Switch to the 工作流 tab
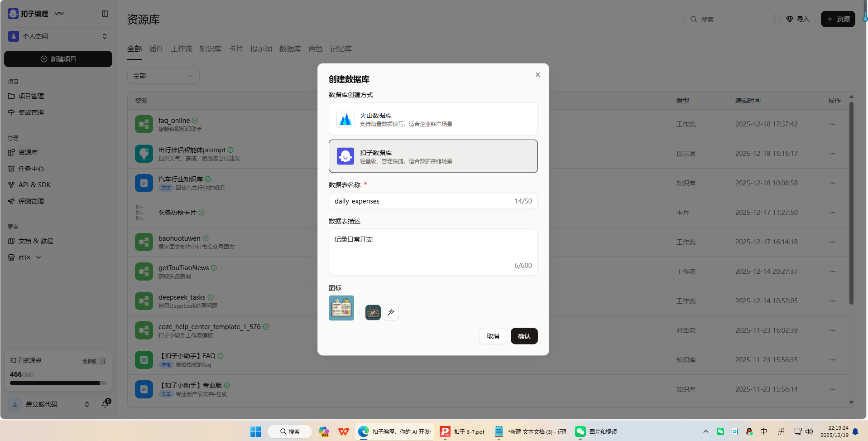The width and height of the screenshot is (868, 441). tap(182, 49)
